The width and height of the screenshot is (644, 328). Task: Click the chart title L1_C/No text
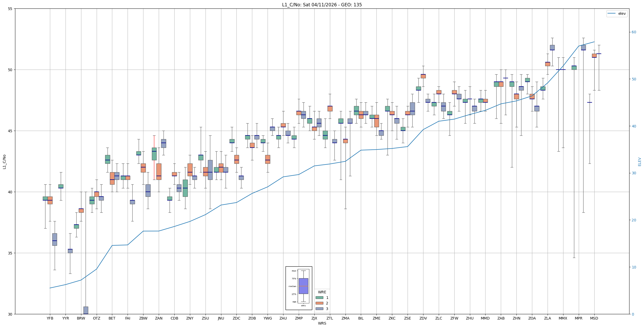[x=322, y=5]
